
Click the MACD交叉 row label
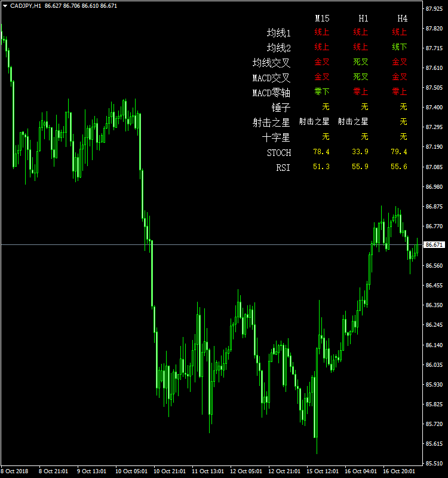[271, 78]
